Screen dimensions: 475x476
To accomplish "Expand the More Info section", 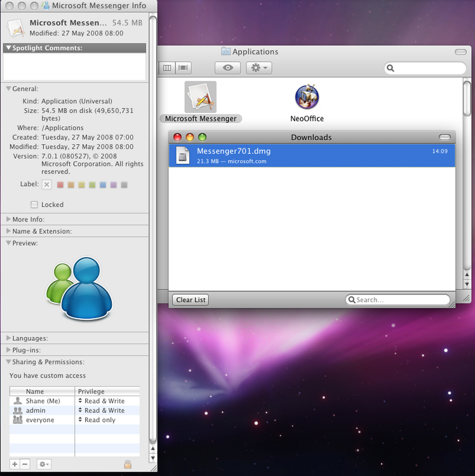I will point(8,219).
